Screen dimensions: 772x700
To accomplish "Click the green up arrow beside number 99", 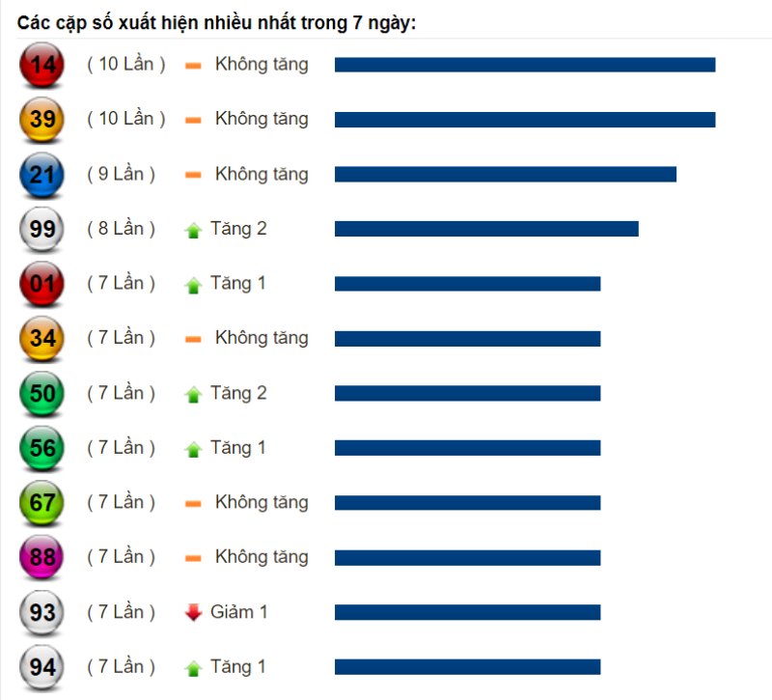I will [194, 230].
